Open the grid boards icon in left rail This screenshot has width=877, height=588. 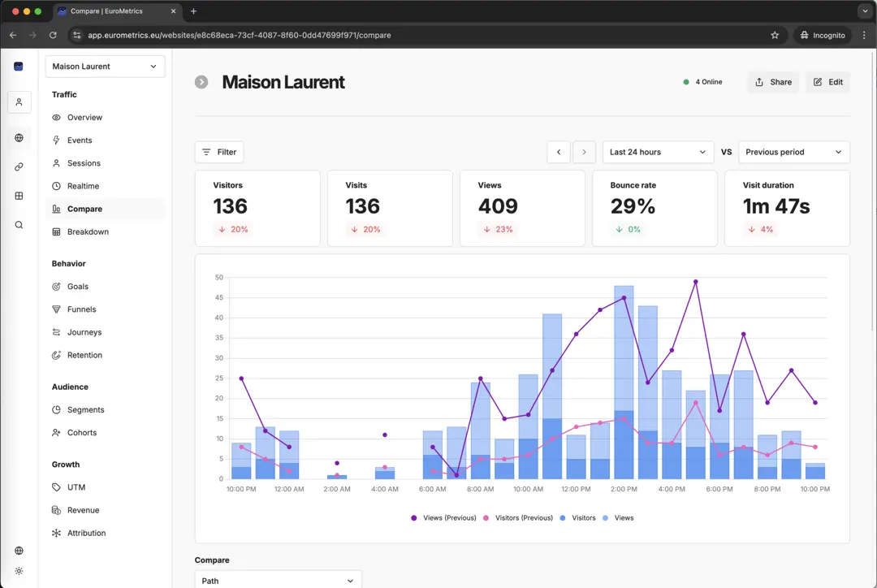tap(19, 196)
